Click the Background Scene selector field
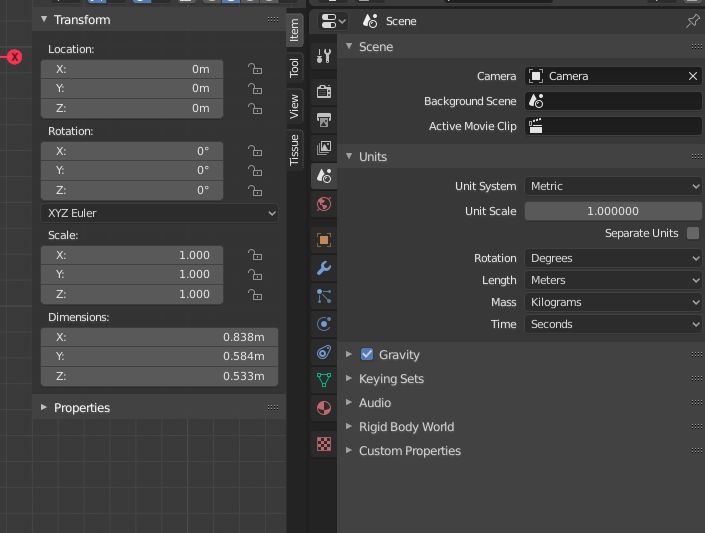705x533 pixels. (x=613, y=101)
